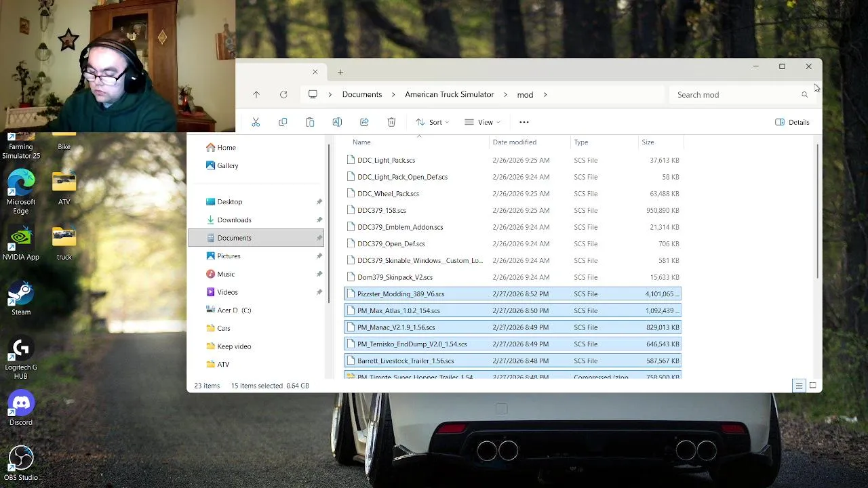
Task: Expand chevron after Documents in address bar
Action: pyautogui.click(x=393, y=95)
